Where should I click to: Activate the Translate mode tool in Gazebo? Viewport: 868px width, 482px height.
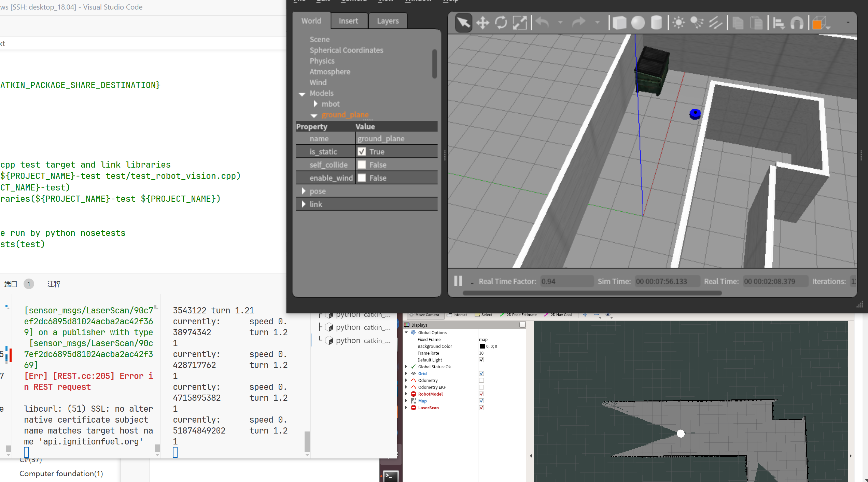coord(482,23)
